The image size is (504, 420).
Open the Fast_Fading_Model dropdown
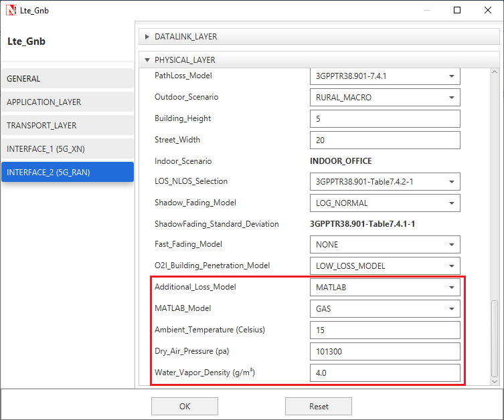pos(385,245)
